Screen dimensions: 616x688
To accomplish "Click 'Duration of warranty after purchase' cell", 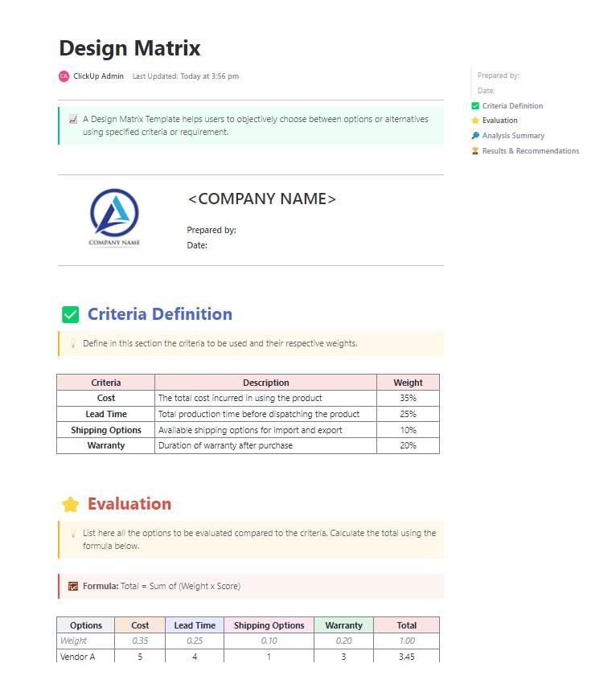I will tap(265, 445).
